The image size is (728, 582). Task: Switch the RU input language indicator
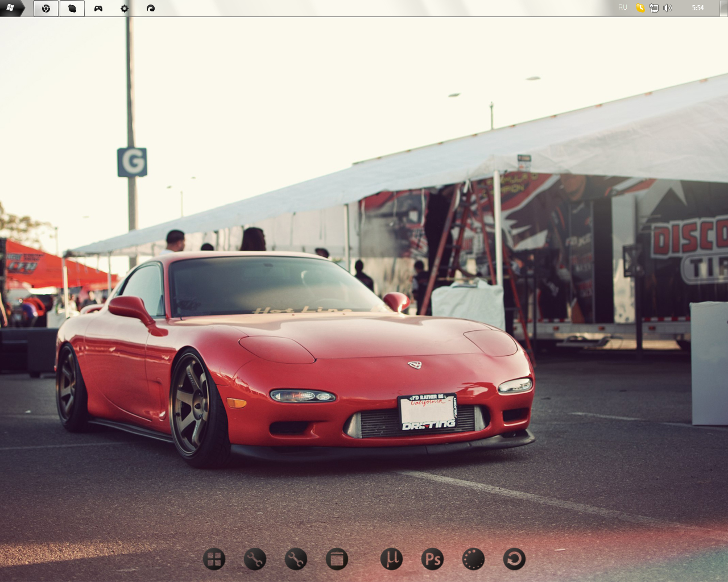[623, 8]
